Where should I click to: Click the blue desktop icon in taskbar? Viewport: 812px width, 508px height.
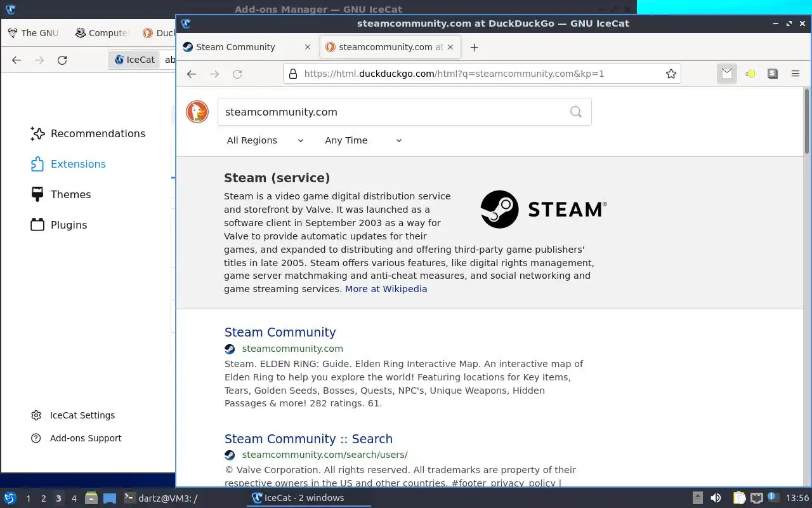[109, 498]
